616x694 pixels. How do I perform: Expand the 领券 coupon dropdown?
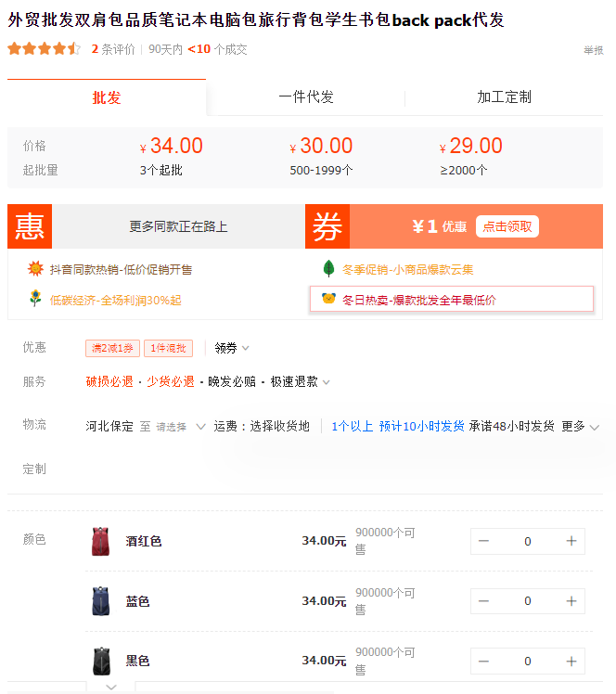tap(232, 348)
